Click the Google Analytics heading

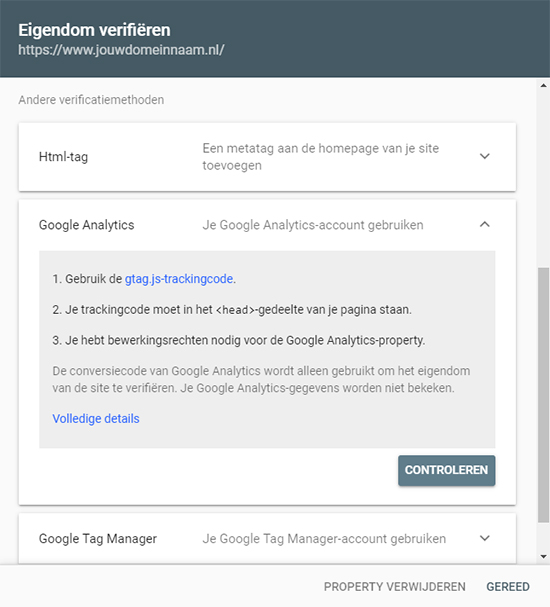[86, 225]
